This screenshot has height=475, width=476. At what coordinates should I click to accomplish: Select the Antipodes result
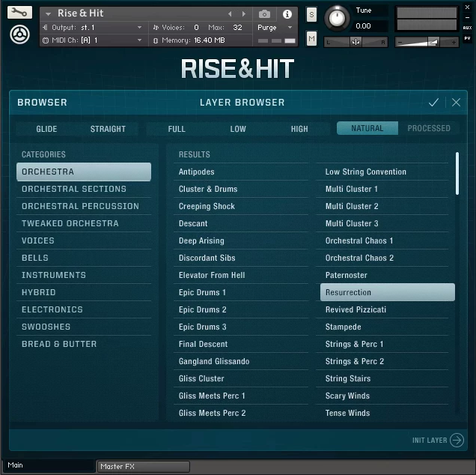coord(241,172)
